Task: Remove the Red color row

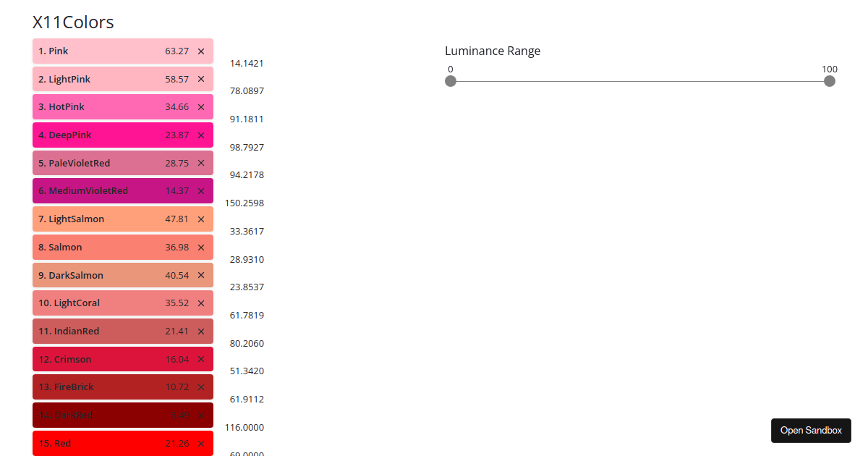Action: [201, 444]
